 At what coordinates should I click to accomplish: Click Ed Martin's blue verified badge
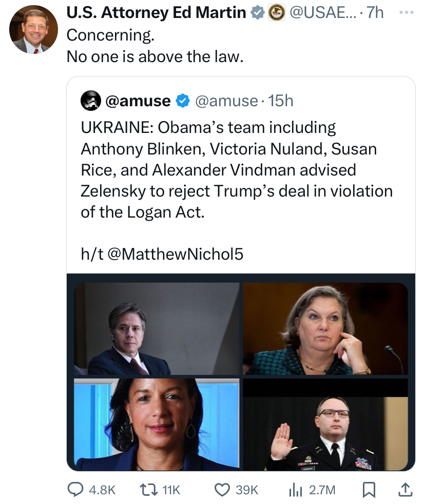(x=258, y=13)
